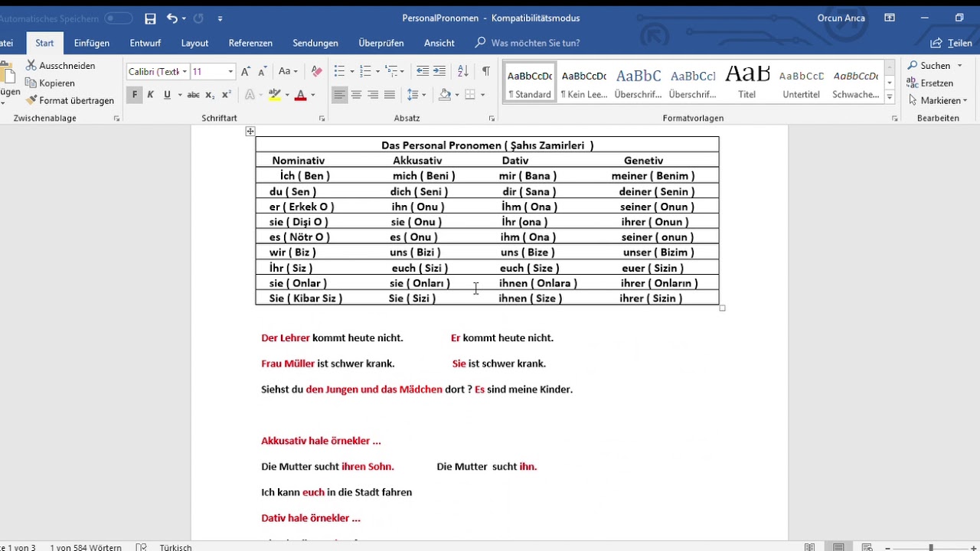Viewport: 980px width, 551px height.
Task: Open bullet list style dropdown arrow
Action: 352,72
